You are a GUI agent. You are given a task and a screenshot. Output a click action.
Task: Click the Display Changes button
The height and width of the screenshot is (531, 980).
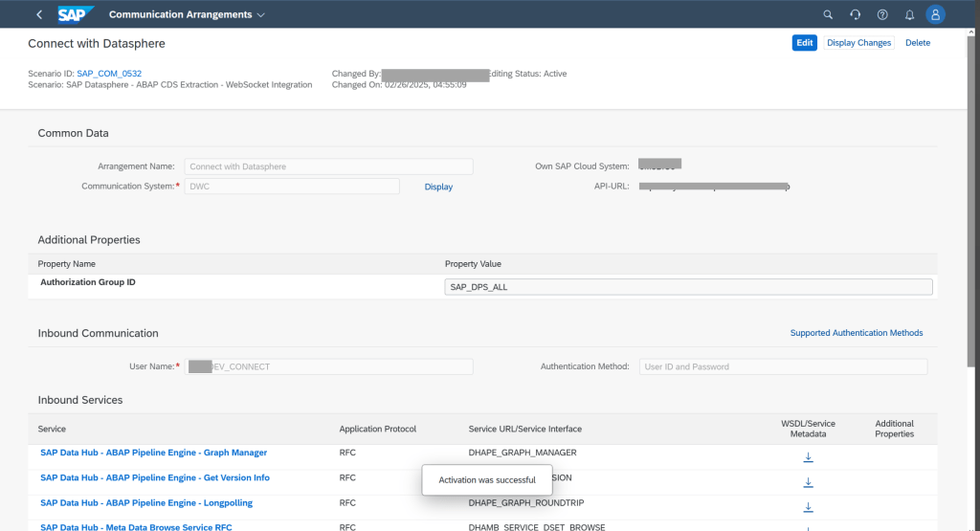click(858, 43)
